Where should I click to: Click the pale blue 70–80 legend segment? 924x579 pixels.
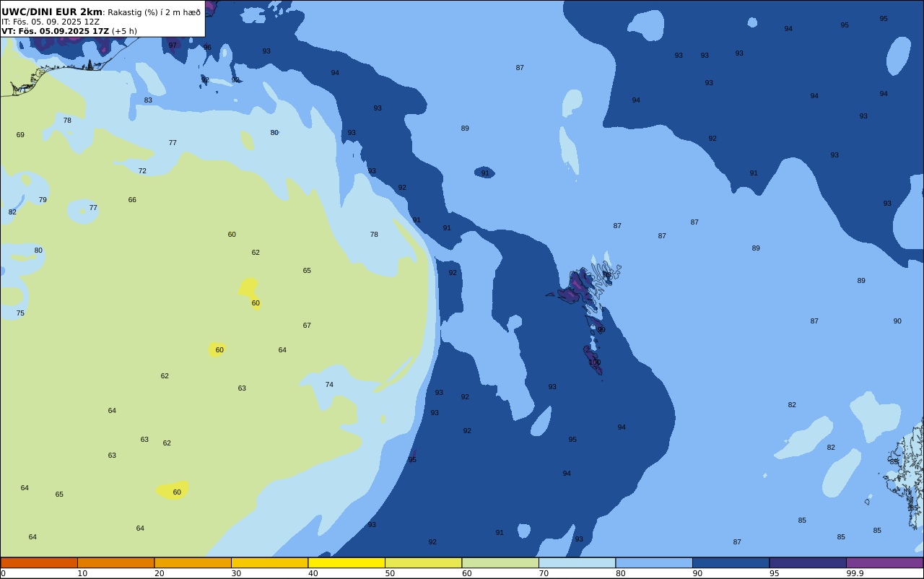[577, 562]
